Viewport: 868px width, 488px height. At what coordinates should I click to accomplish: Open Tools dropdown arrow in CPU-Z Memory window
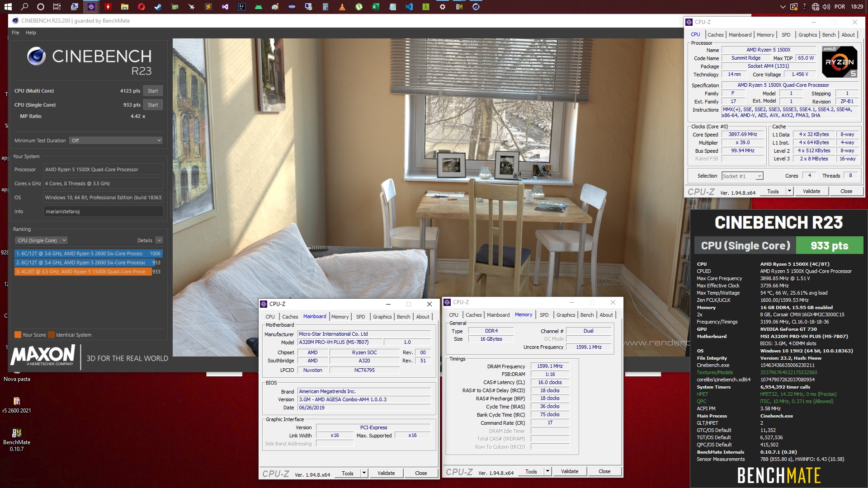547,471
